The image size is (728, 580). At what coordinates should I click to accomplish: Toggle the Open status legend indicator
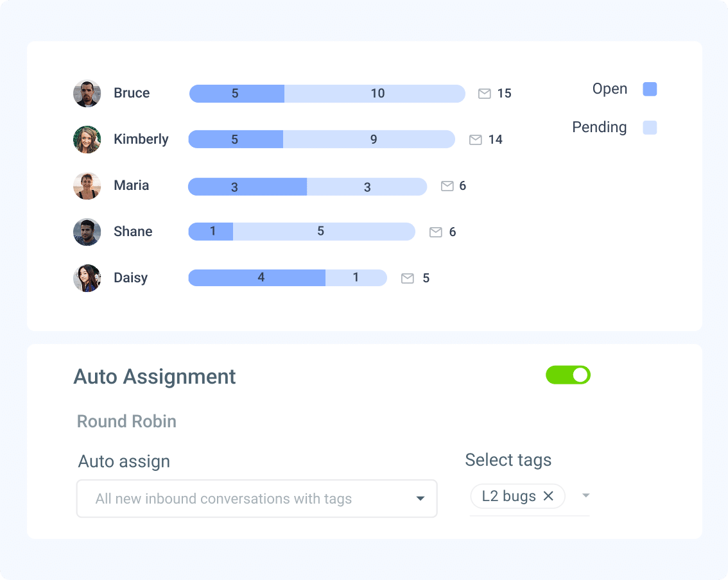pyautogui.click(x=650, y=89)
